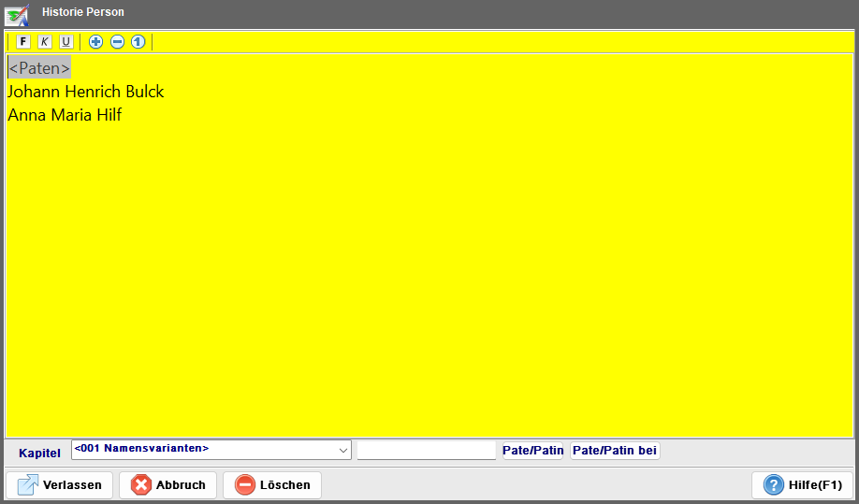Click the Pate/Patin button
This screenshot has width=859, height=504.
coord(532,451)
